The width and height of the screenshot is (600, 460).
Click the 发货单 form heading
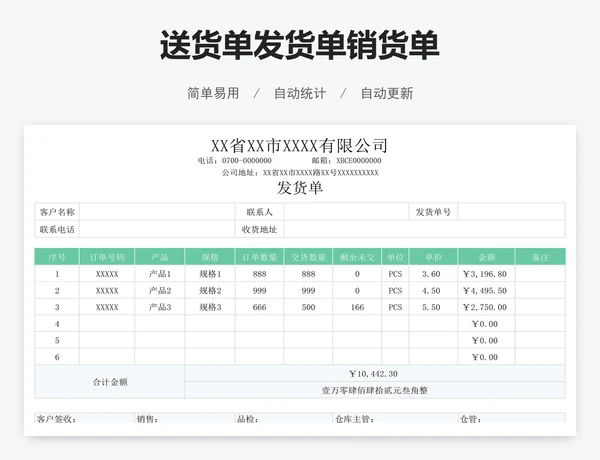(x=300, y=188)
